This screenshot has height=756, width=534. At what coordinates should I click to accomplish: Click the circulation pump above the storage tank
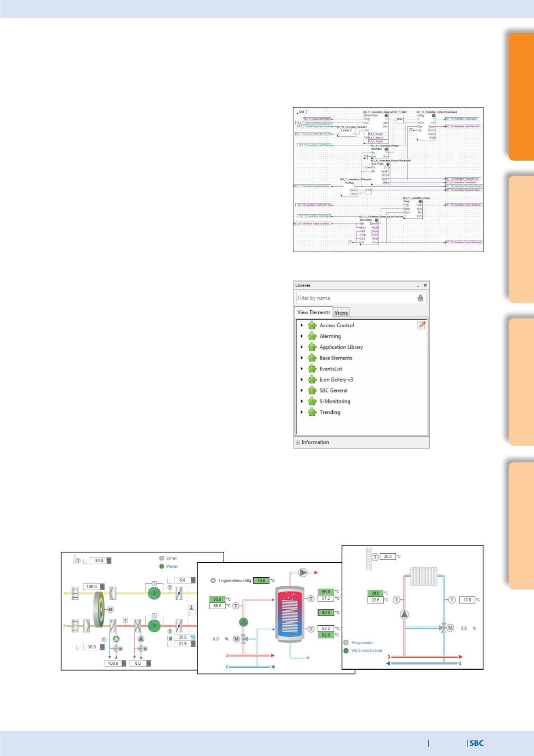[303, 572]
